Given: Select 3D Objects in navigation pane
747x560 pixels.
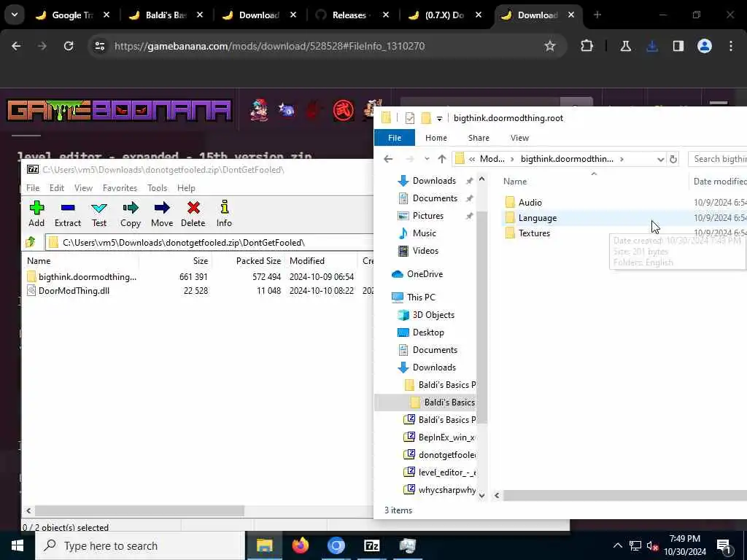Looking at the screenshot, I should pos(433,315).
